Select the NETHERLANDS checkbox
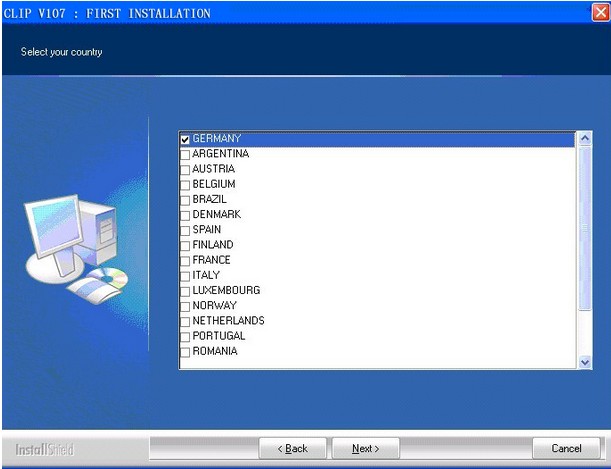Image resolution: width=611 pixels, height=469 pixels. (185, 322)
